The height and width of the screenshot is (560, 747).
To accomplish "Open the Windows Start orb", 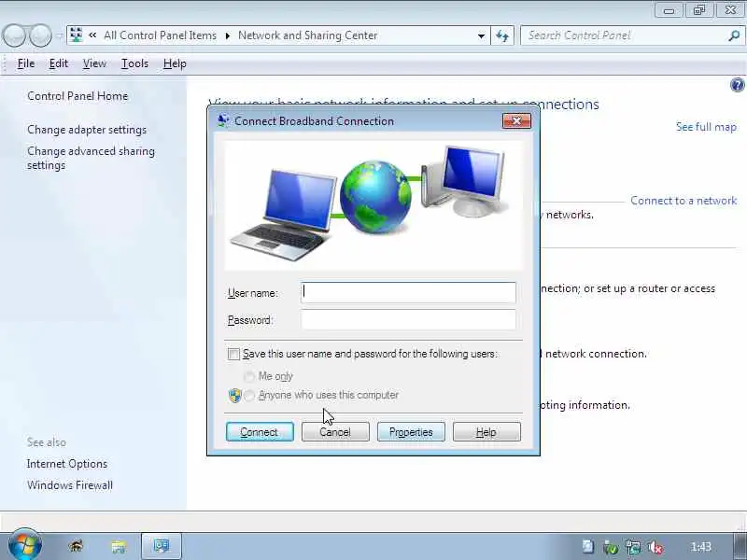I will pos(25,544).
